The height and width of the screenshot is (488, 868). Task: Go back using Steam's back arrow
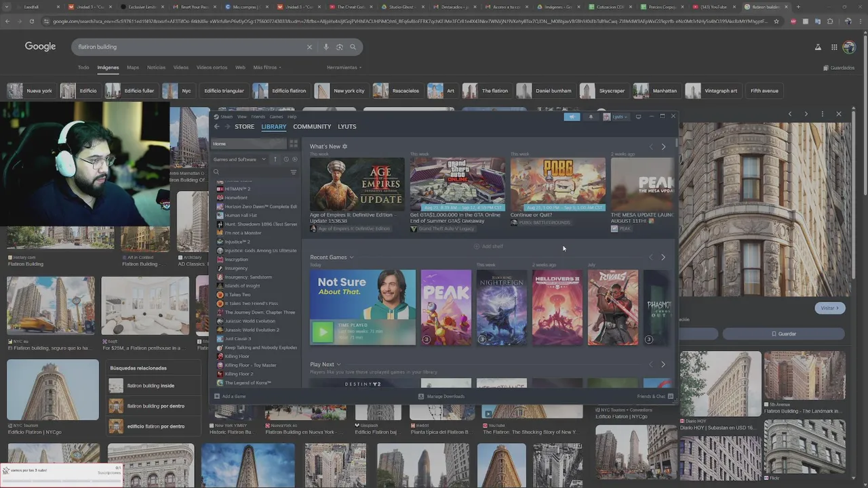pos(217,127)
